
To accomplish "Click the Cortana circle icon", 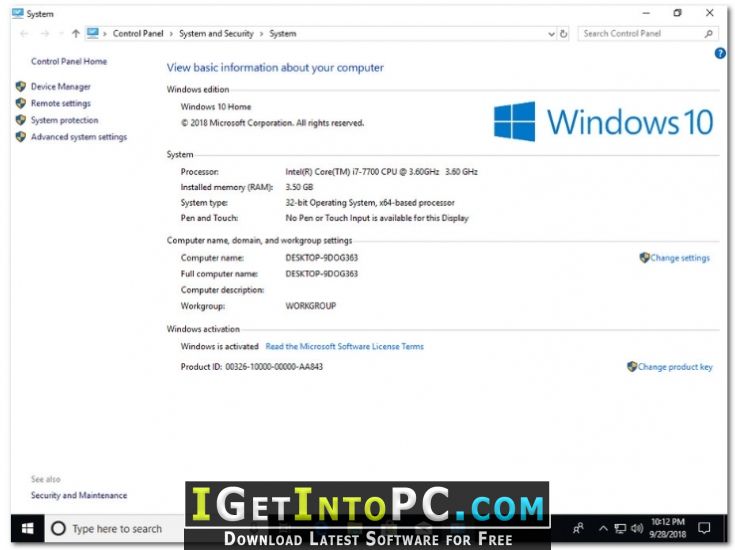I will [58, 529].
